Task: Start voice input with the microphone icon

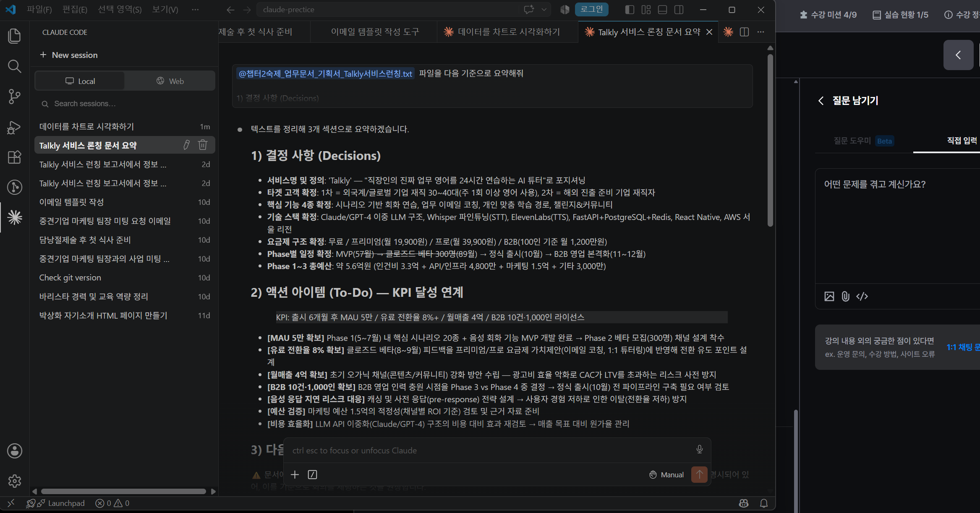Action: pyautogui.click(x=700, y=450)
